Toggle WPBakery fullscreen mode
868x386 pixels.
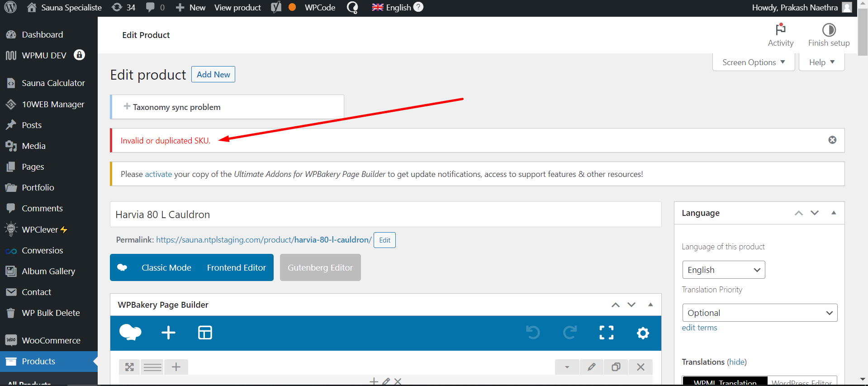[607, 333]
